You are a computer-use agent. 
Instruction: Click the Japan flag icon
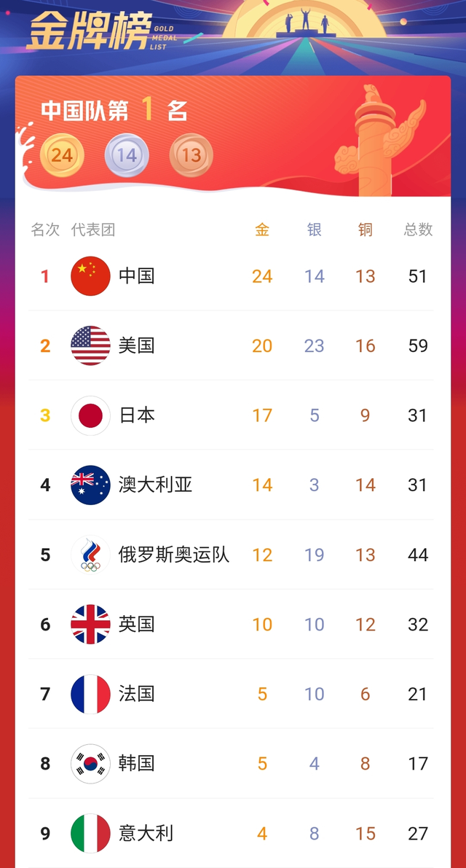pos(90,415)
